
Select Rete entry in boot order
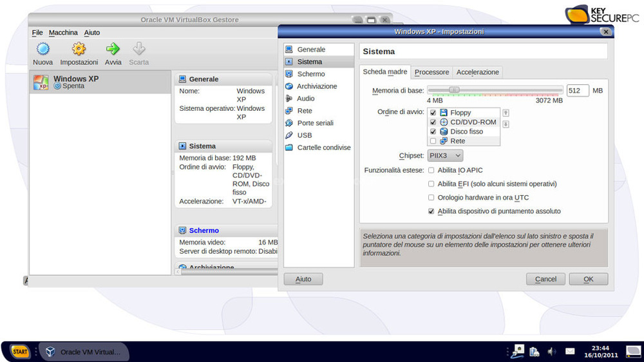(464, 141)
